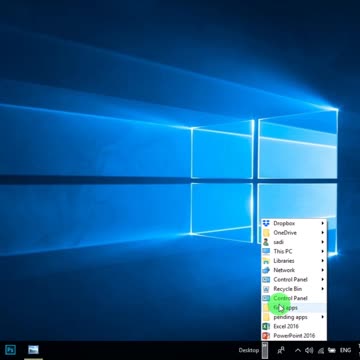
Task: Open Photoshop from the taskbar
Action: [10, 350]
